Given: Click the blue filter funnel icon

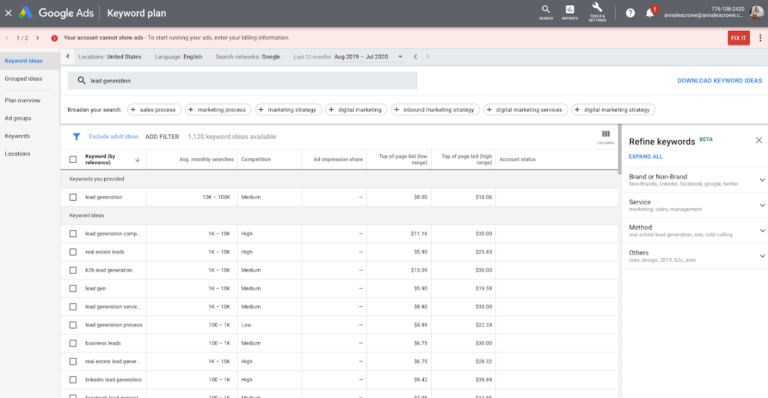Looking at the screenshot, I should coord(76,137).
